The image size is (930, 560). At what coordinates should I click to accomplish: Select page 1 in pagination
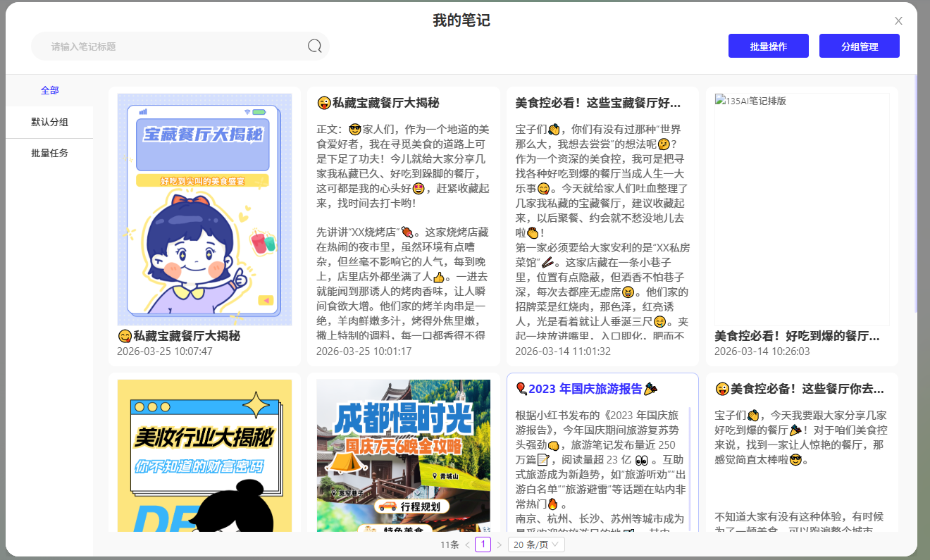(x=483, y=545)
